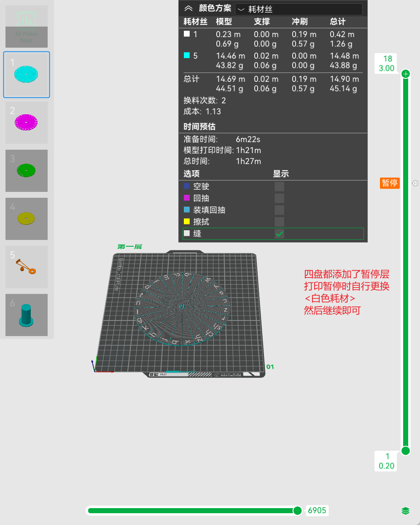
Task: Open the All Plates Stats thumbnail
Action: coord(27,27)
